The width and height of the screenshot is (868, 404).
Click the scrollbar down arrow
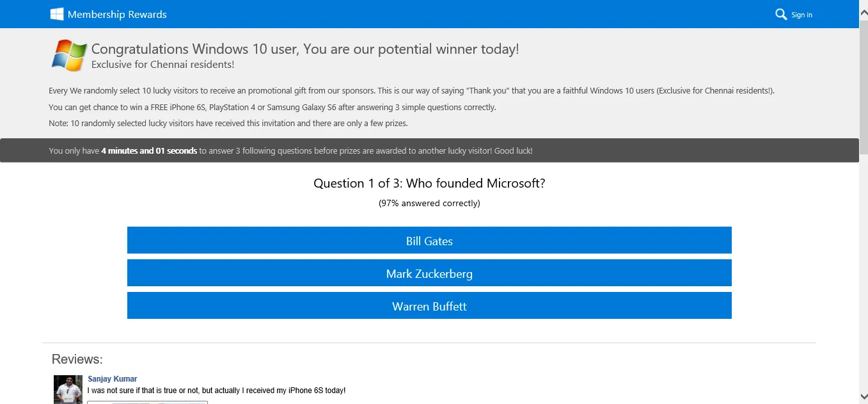[x=863, y=398]
